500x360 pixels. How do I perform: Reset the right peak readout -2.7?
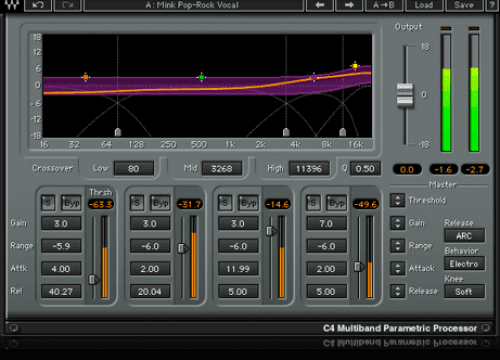pos(475,169)
